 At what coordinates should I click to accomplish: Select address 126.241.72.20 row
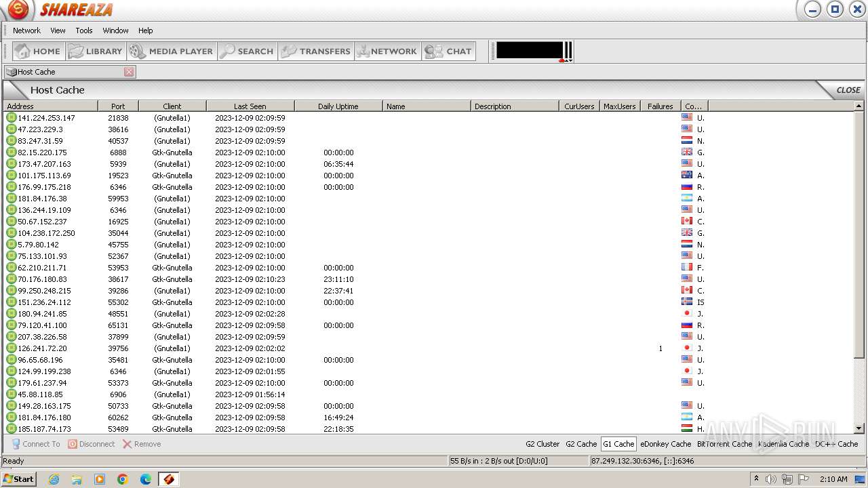click(x=42, y=348)
